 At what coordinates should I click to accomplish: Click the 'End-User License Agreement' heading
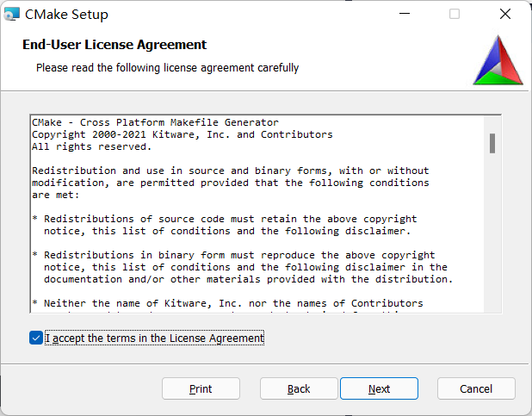click(x=114, y=45)
